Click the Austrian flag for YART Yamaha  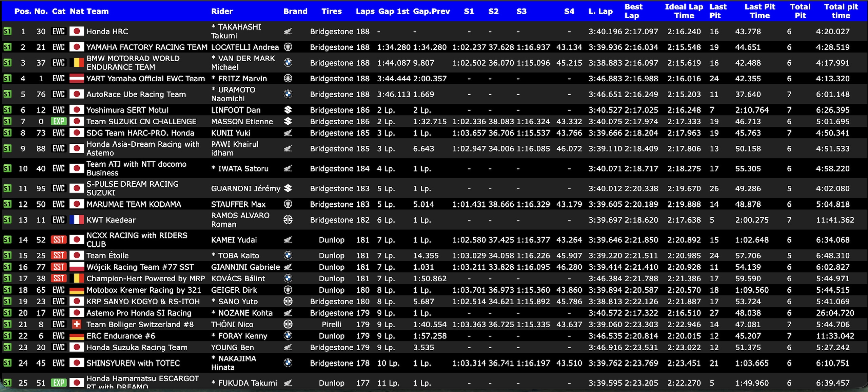click(x=77, y=79)
